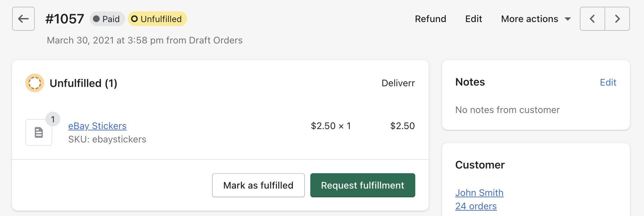This screenshot has height=216, width=644.
Task: Click the yellow Unfulfilled status badge
Action: point(157,19)
